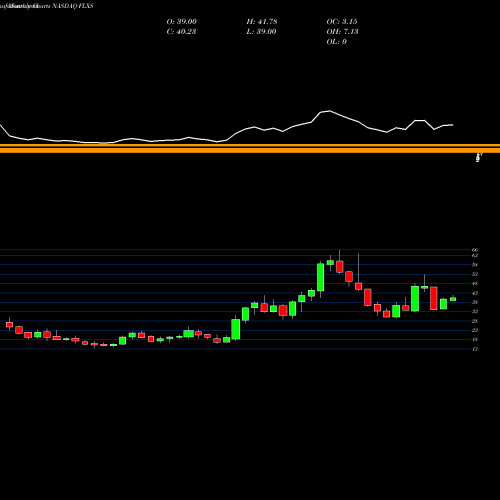
Task: Select the open value O: 39.00
Action: [182, 22]
